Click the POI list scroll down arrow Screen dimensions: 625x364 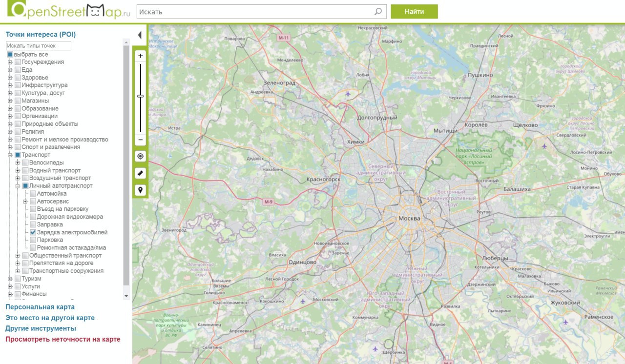pos(126,296)
